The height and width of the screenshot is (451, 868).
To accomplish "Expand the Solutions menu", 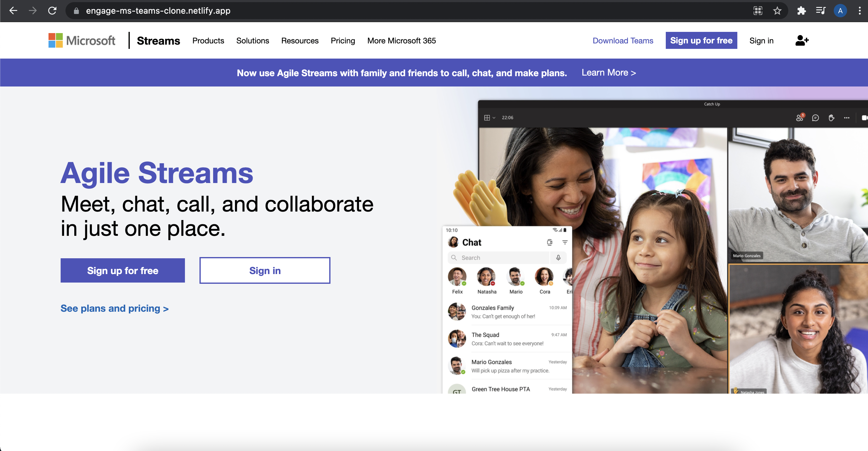I will pos(252,40).
